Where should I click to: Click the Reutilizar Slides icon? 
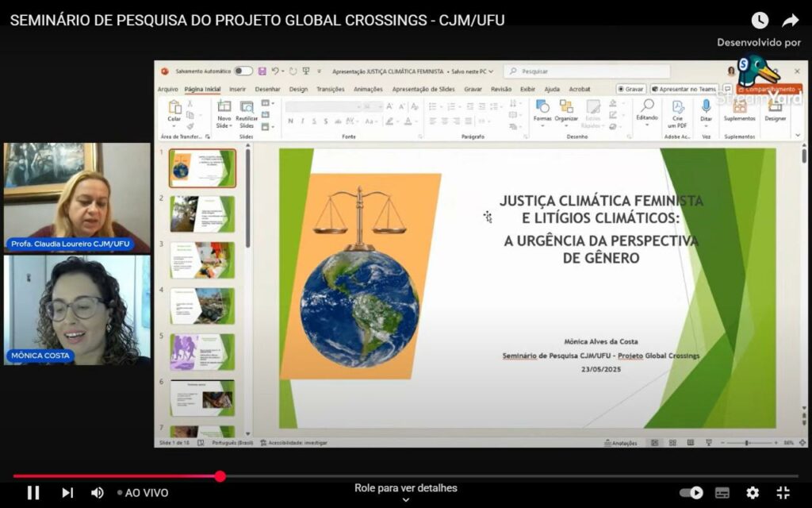[247, 107]
